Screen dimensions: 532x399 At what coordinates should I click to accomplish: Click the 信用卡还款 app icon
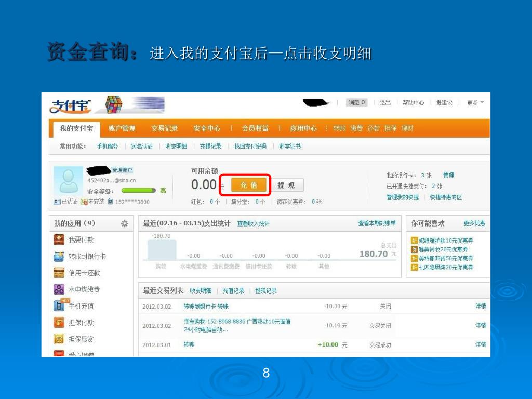pyautogui.click(x=59, y=273)
